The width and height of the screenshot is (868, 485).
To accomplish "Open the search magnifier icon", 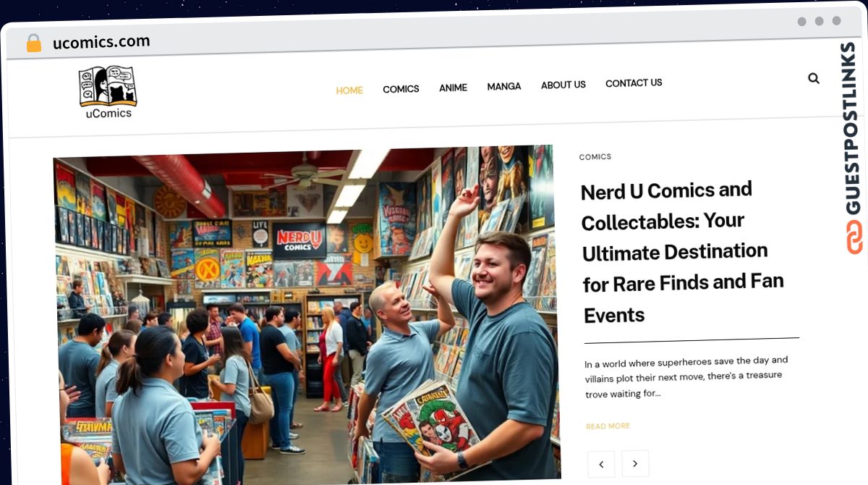I will tap(814, 78).
